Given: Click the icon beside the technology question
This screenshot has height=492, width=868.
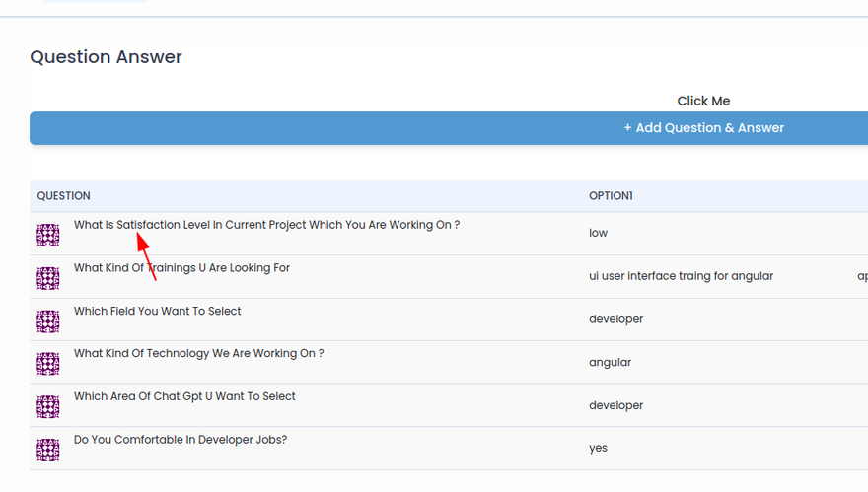Looking at the screenshot, I should click(47, 364).
